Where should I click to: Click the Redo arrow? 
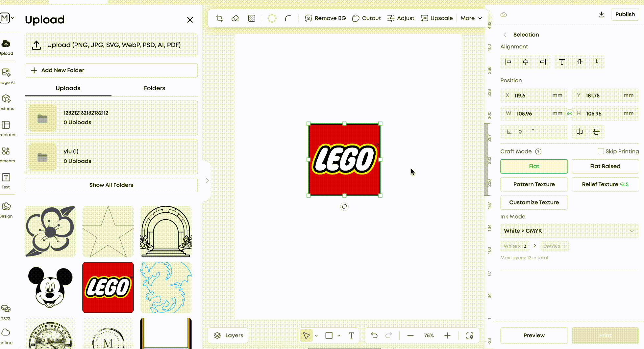click(x=389, y=336)
